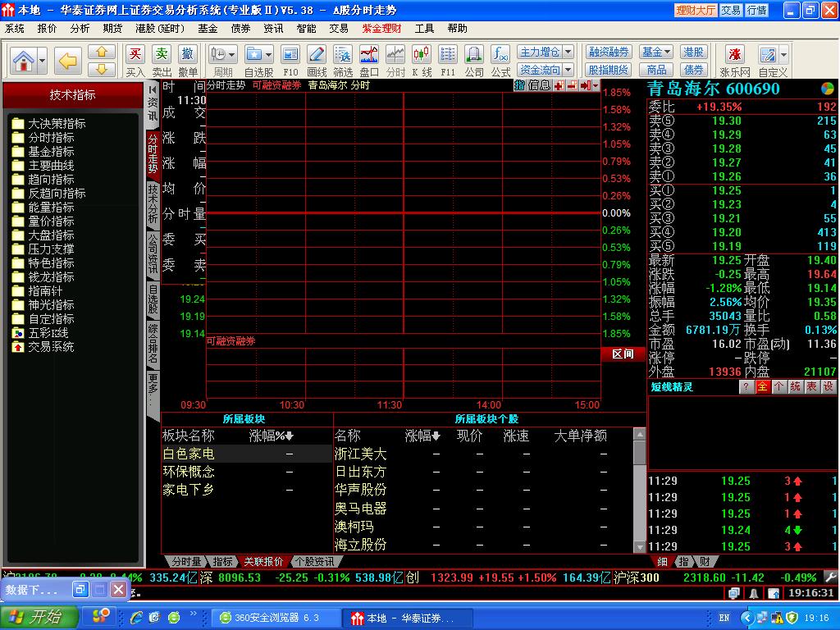
Task: Toggle the 设 settings button in 短线精灵
Action: pos(829,387)
